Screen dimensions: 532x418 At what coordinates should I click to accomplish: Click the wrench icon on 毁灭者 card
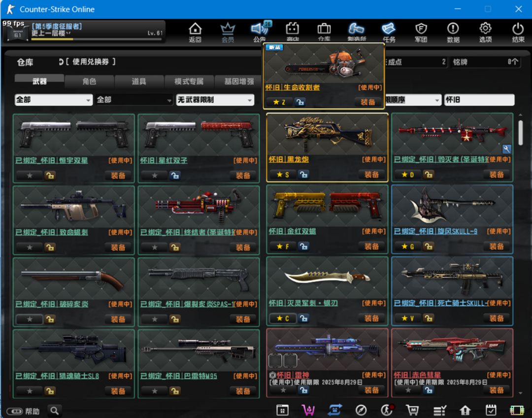[x=506, y=149]
